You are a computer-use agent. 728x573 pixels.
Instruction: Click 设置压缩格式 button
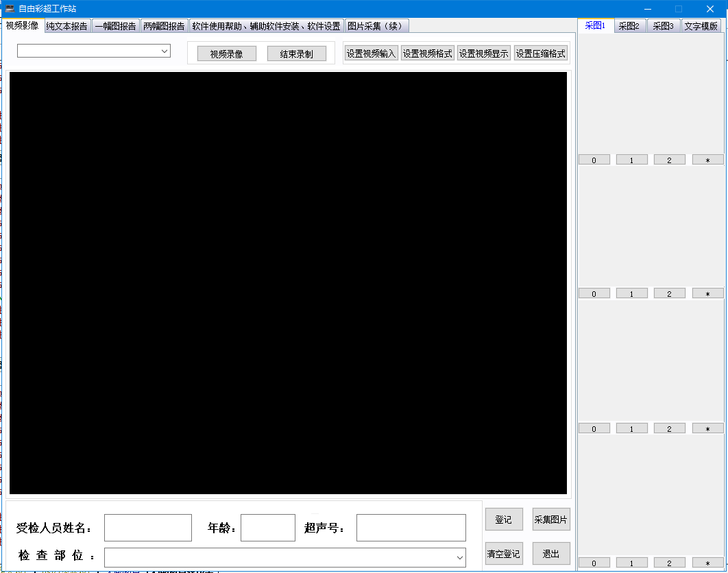tap(541, 53)
